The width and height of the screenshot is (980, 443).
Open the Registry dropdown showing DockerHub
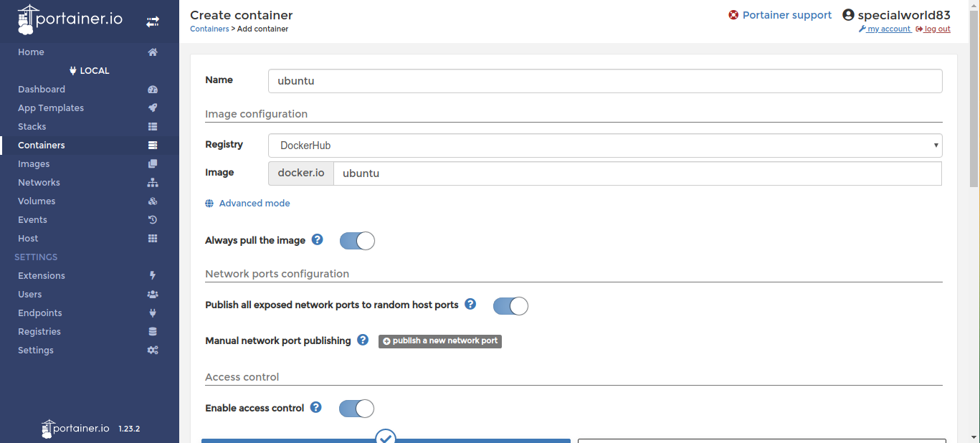tap(604, 146)
